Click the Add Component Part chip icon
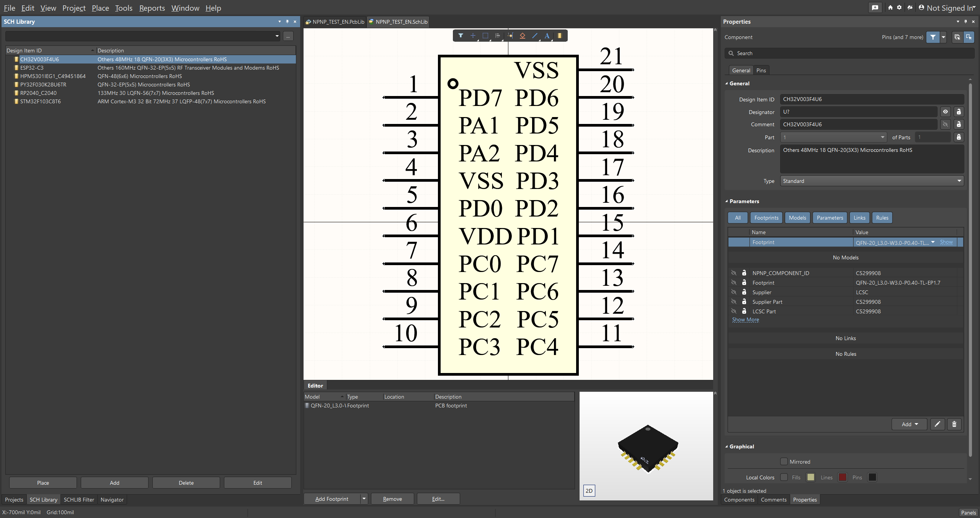 click(x=560, y=36)
